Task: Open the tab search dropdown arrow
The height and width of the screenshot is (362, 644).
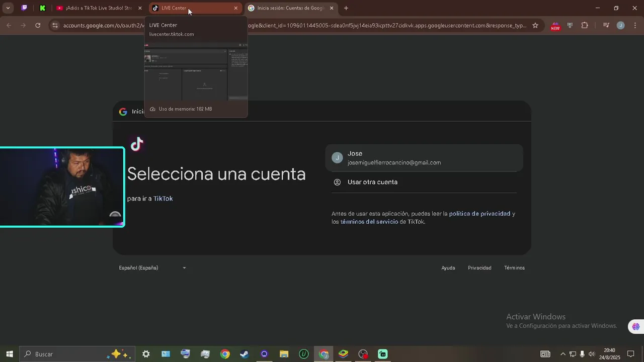Action: tap(8, 8)
